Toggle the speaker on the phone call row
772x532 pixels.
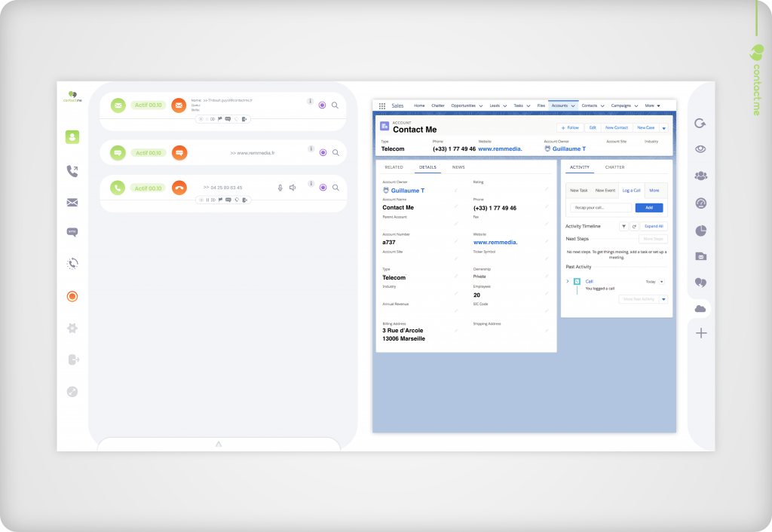[x=293, y=188]
